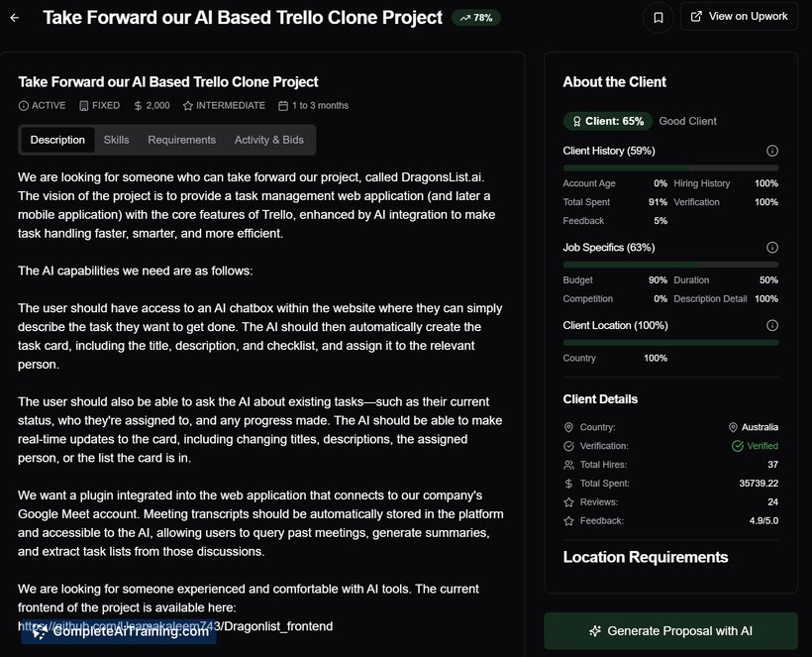Open the Requirements tab

coord(181,140)
